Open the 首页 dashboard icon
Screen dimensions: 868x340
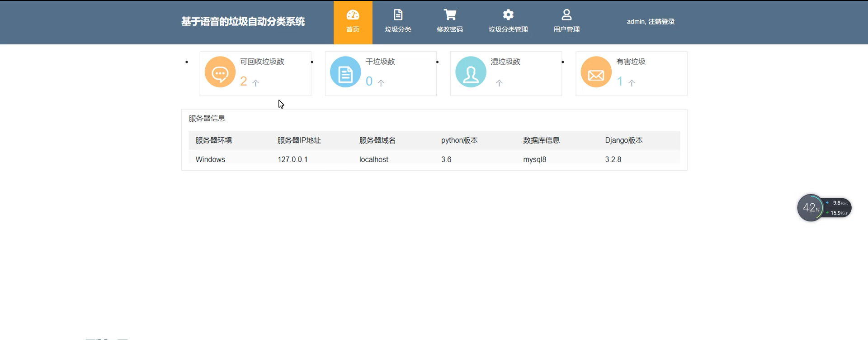353,15
